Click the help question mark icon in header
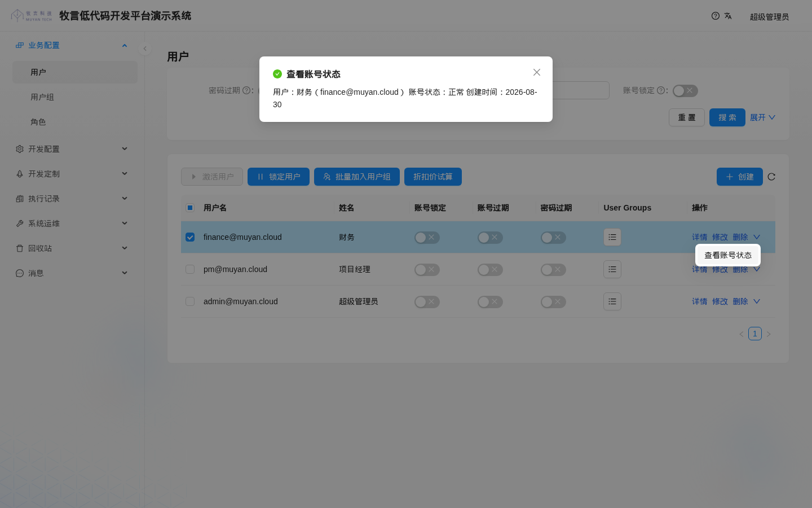Screen dimensions: 812x508 click(x=716, y=16)
